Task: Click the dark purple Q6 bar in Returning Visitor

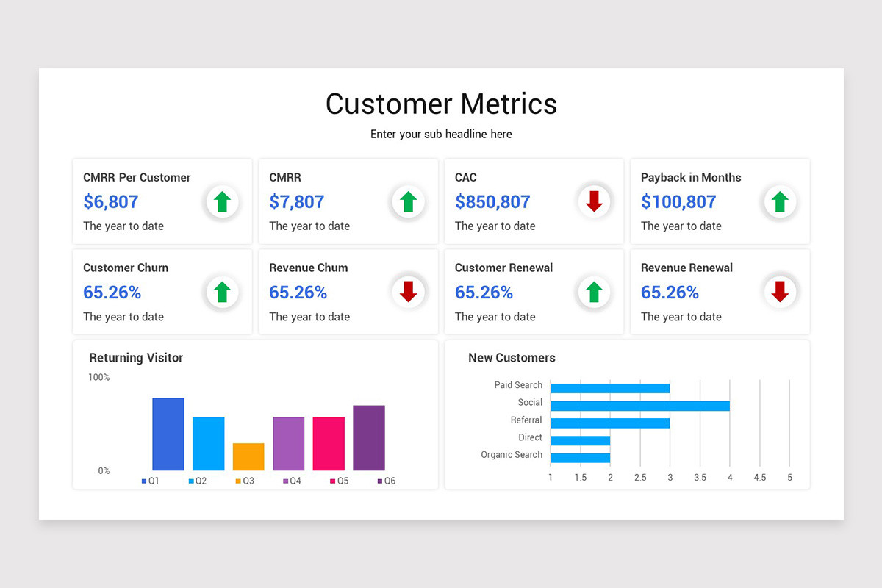Action: pyautogui.click(x=369, y=438)
